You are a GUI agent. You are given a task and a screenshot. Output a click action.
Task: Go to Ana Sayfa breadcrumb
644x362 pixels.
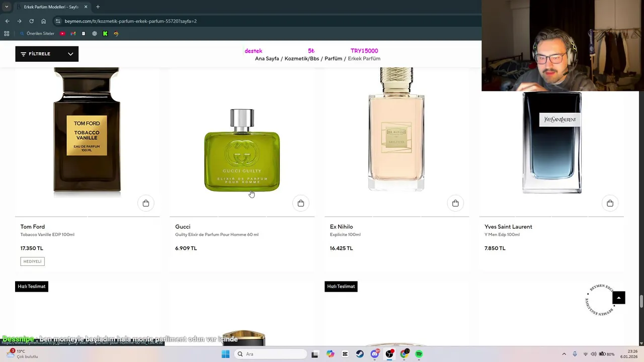click(267, 59)
